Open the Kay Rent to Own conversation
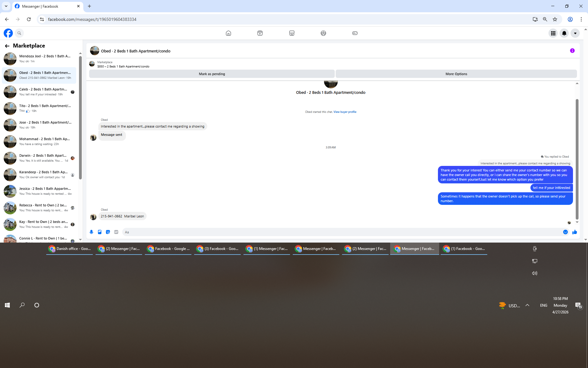The width and height of the screenshot is (588, 368). coord(39,224)
